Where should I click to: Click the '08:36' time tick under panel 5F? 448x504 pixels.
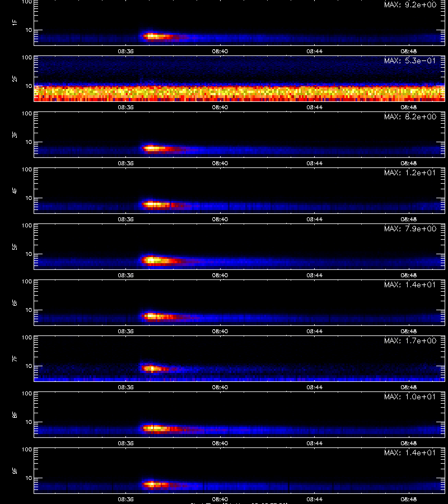point(125,275)
